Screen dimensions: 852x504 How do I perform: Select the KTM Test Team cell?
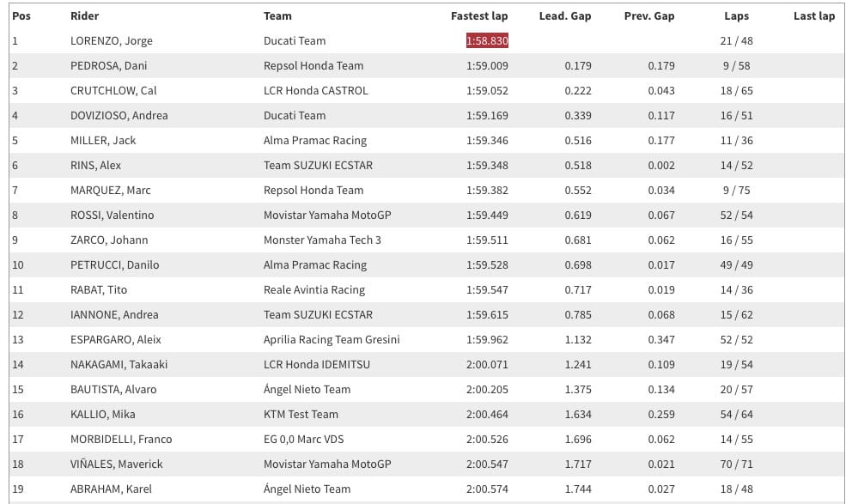[301, 415]
